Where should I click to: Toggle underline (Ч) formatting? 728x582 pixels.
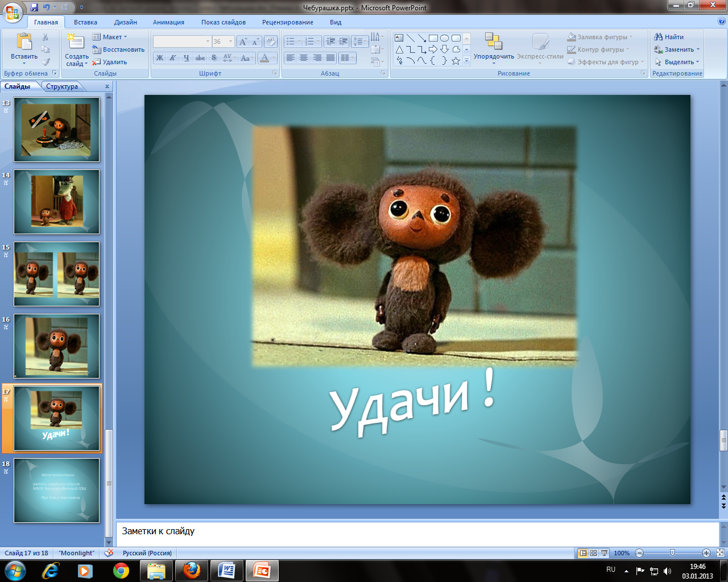pyautogui.click(x=187, y=58)
